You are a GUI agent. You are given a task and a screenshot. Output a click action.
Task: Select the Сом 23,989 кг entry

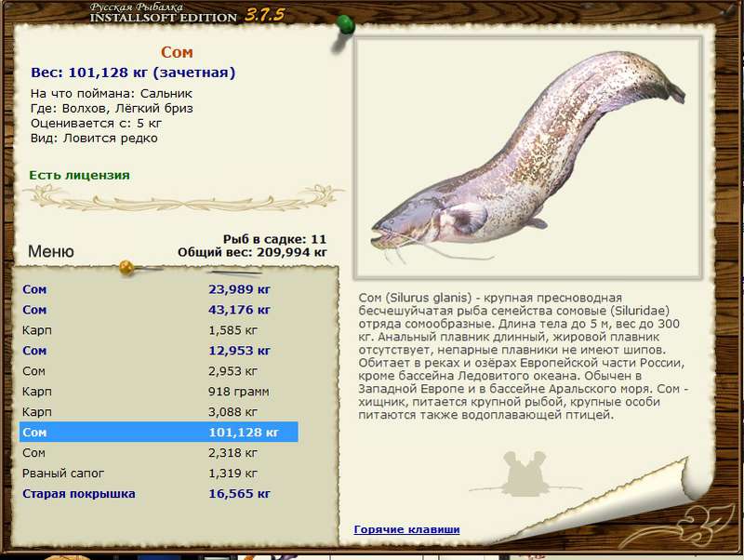(158, 289)
